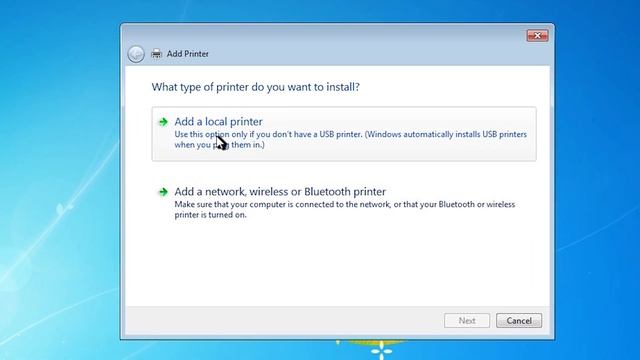Image resolution: width=640 pixels, height=360 pixels.
Task: Choose Add a local printer option
Action: [344, 134]
